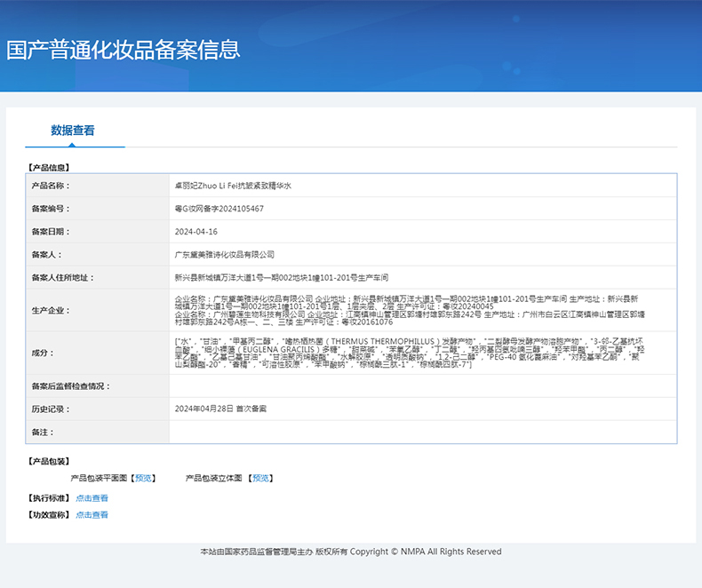Click the NMPA copyright footer text
The image size is (702, 588).
click(350, 552)
